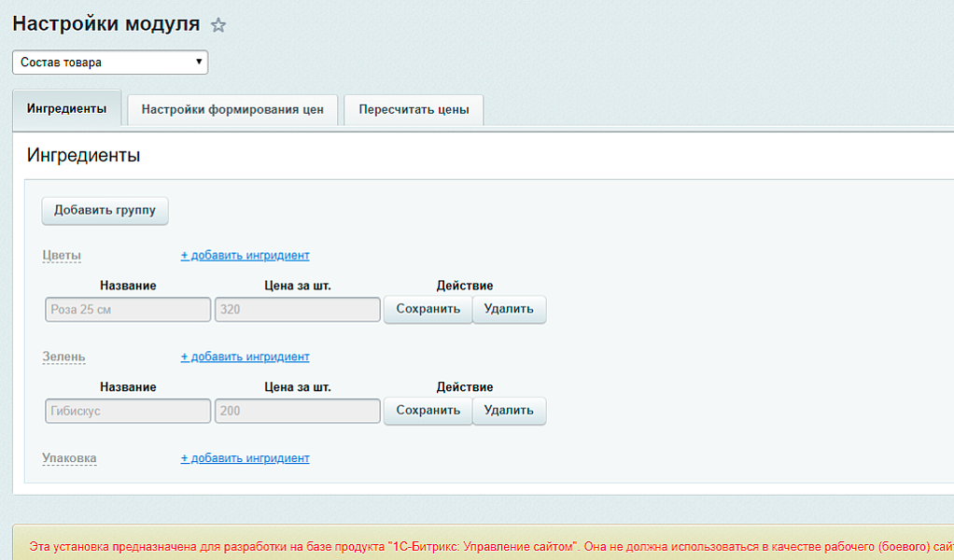Click the 'Гибискус' name input field
This screenshot has width=954, height=560.
point(127,411)
